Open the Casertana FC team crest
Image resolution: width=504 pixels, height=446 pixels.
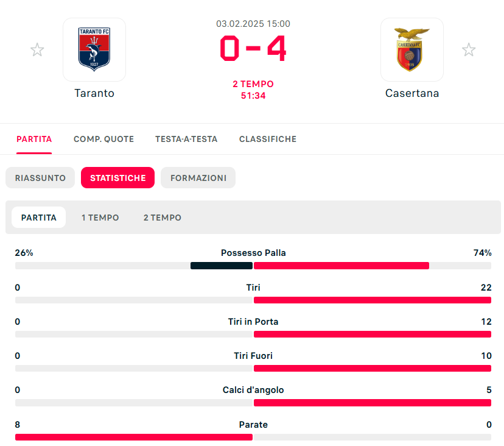(x=412, y=49)
